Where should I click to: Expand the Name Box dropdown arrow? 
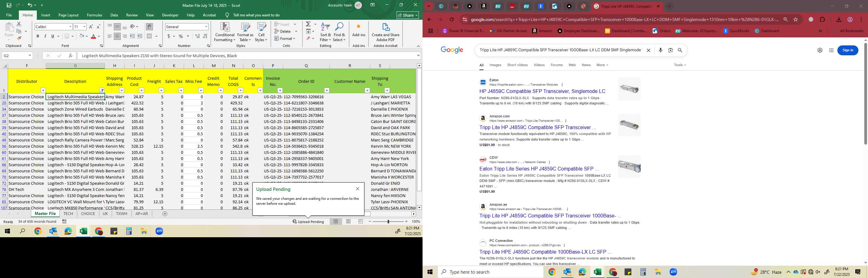(30, 56)
